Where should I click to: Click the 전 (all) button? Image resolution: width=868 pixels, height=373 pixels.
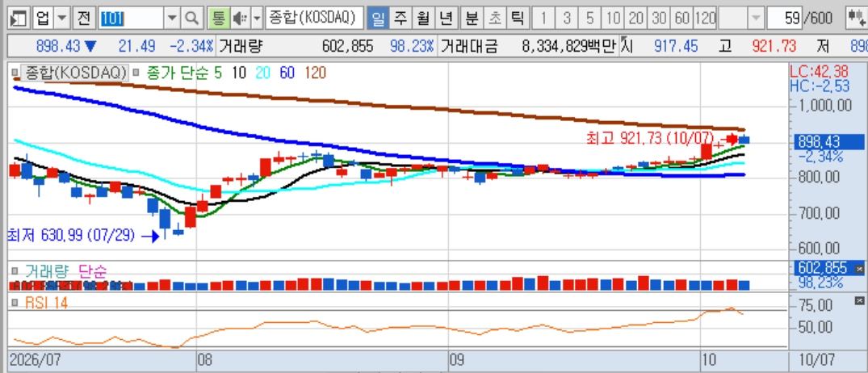(84, 19)
